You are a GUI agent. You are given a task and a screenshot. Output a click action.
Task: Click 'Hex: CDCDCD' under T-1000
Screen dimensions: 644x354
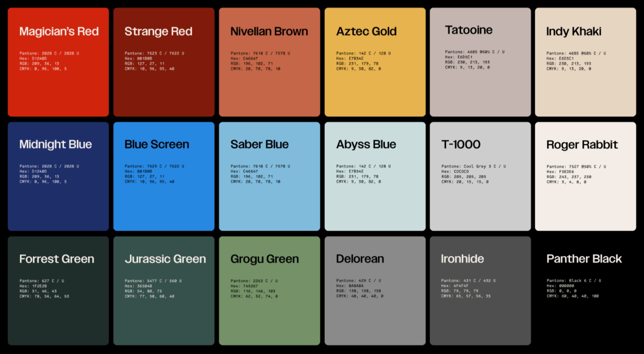tap(455, 171)
